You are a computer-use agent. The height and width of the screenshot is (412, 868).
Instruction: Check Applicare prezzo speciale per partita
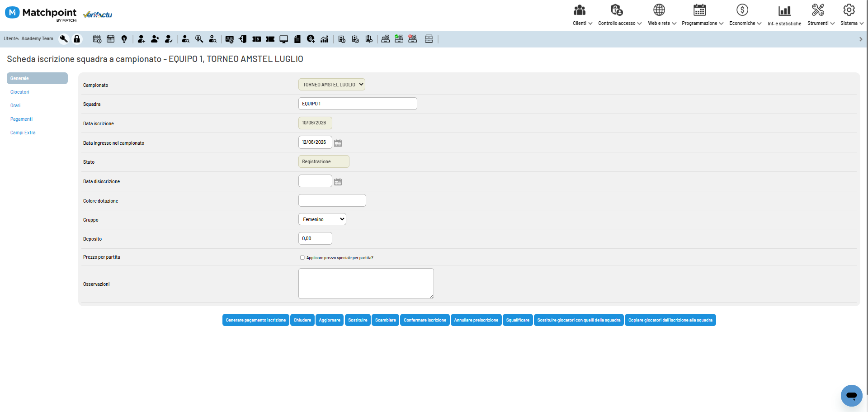(x=302, y=258)
